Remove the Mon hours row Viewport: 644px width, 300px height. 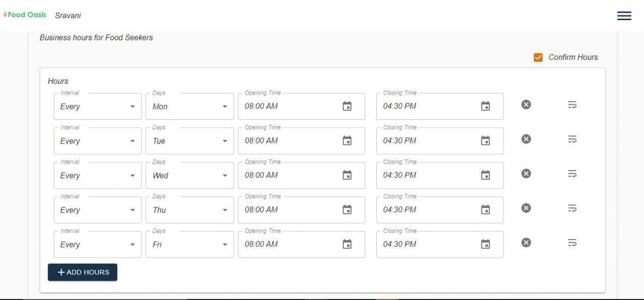click(x=526, y=105)
